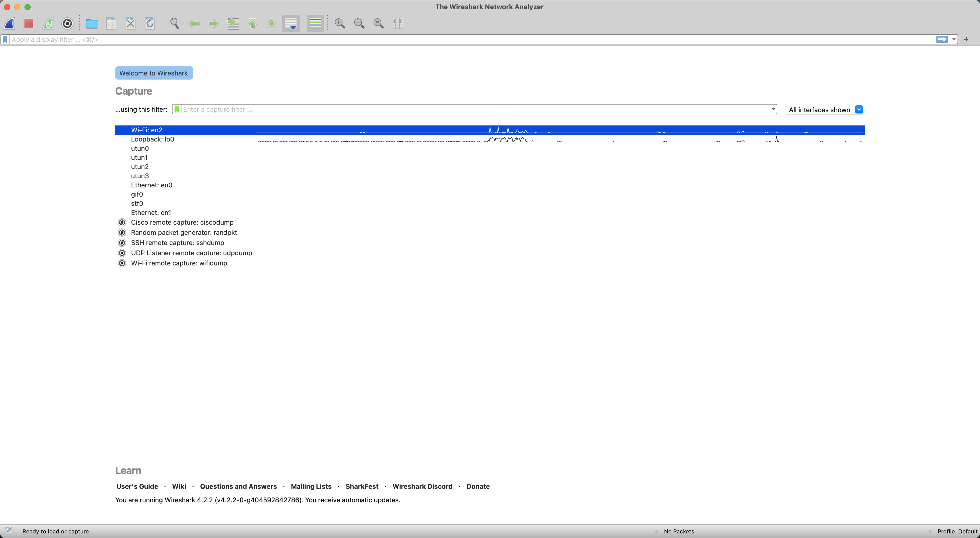Open a capture file folder icon
This screenshot has width=980, height=538.
92,23
